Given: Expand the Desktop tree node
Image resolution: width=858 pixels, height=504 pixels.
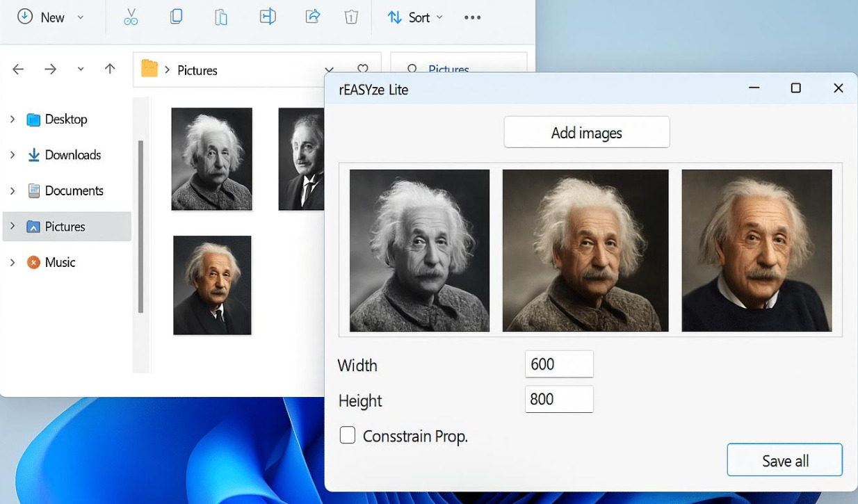Looking at the screenshot, I should (x=13, y=120).
